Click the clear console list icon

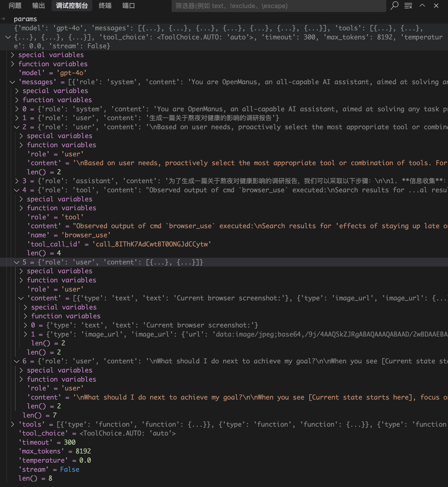408,6
